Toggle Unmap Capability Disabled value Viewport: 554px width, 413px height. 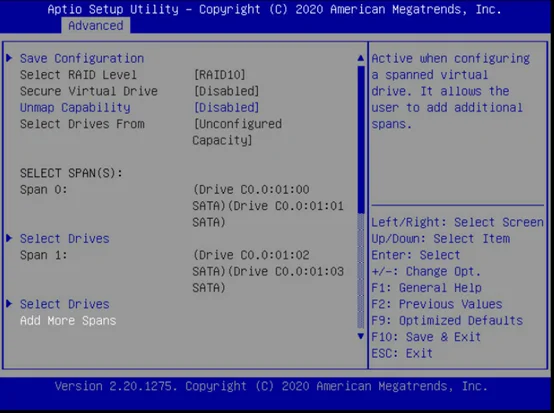pos(226,107)
